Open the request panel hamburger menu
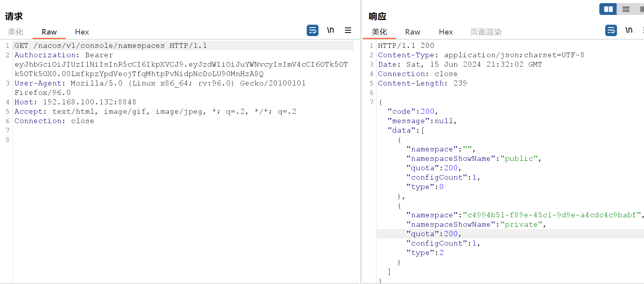644x284 pixels. tap(348, 30)
